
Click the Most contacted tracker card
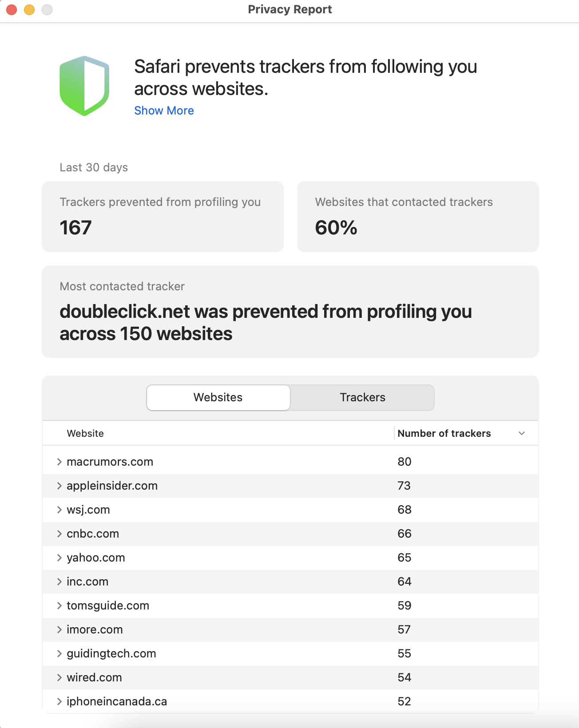pyautogui.click(x=290, y=312)
